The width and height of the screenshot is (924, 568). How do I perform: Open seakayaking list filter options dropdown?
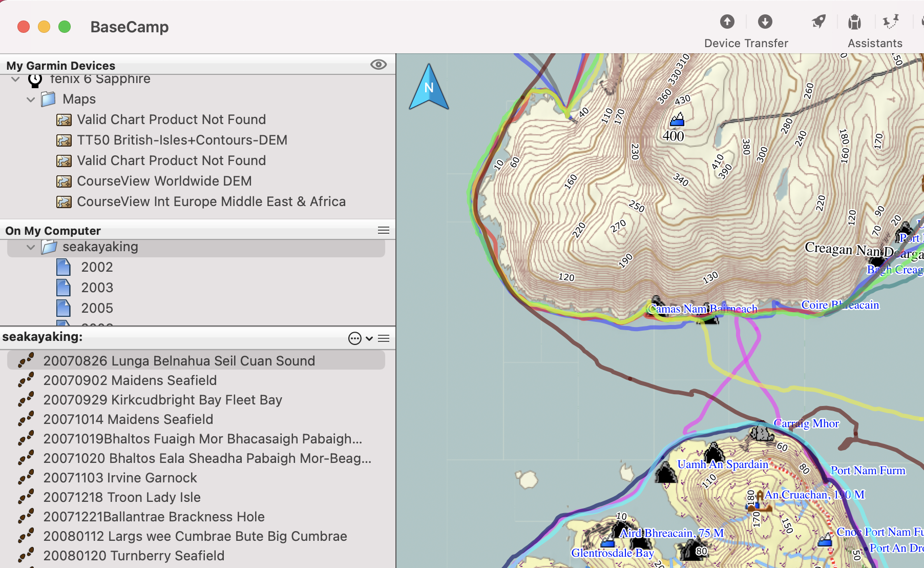point(361,338)
